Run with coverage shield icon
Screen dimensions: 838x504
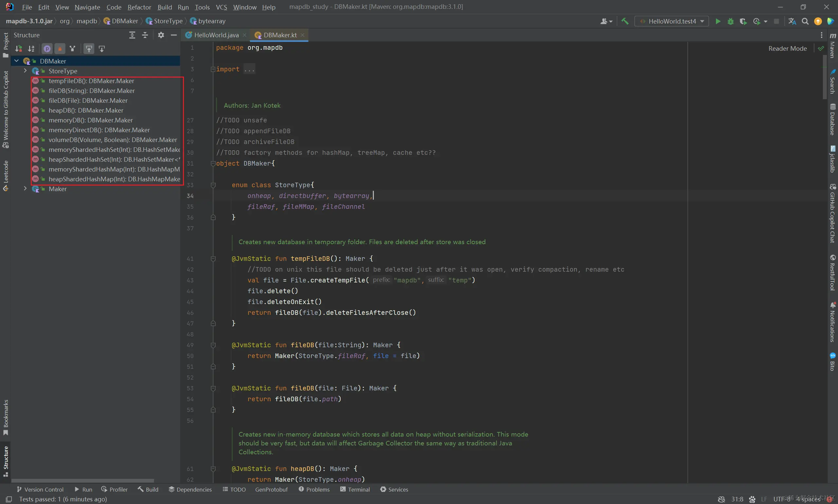tap(743, 21)
